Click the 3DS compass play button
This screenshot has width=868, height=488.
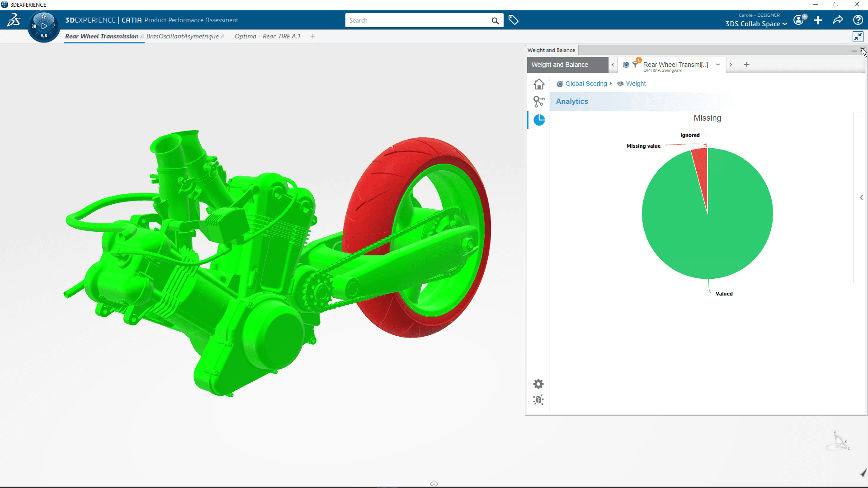(44, 26)
